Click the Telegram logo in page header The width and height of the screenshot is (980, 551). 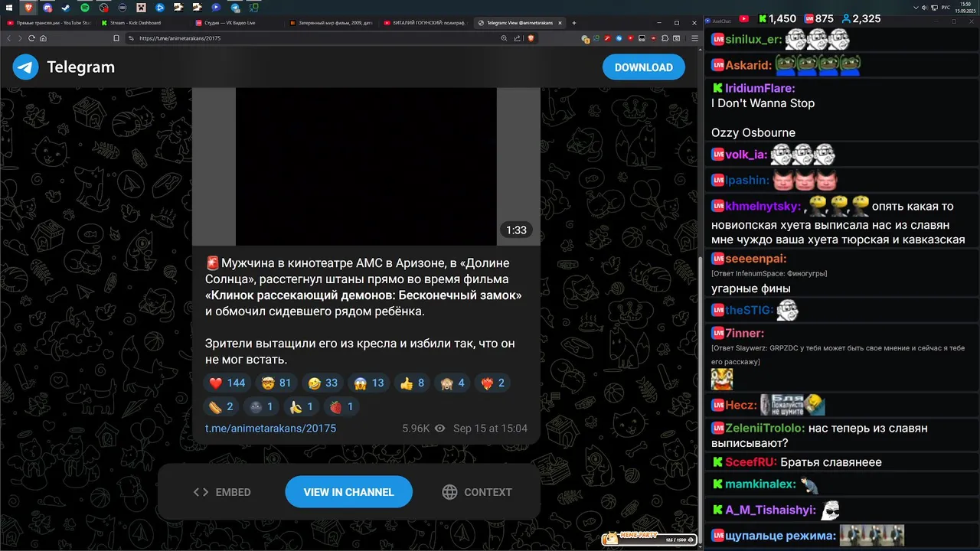coord(25,67)
